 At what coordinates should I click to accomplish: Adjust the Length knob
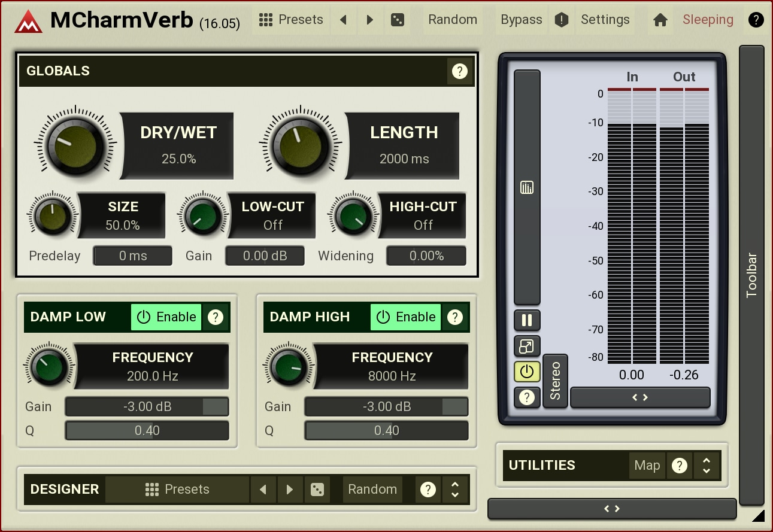(301, 145)
